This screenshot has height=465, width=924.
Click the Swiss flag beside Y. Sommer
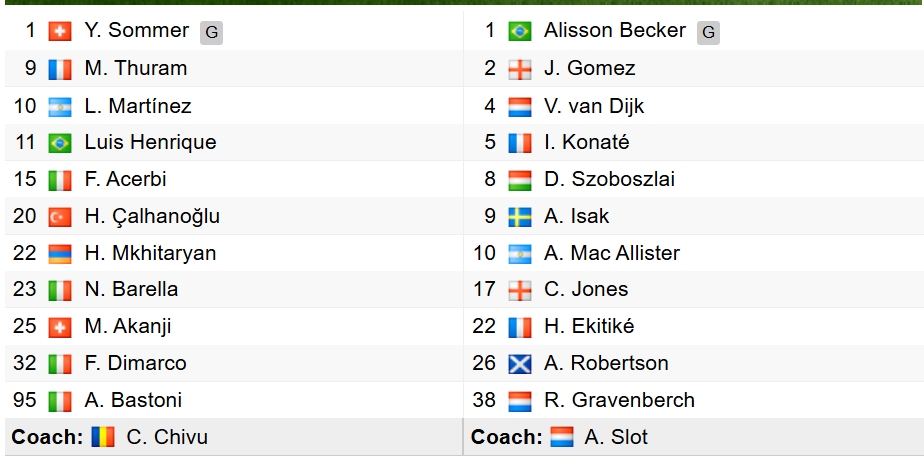coord(60,32)
